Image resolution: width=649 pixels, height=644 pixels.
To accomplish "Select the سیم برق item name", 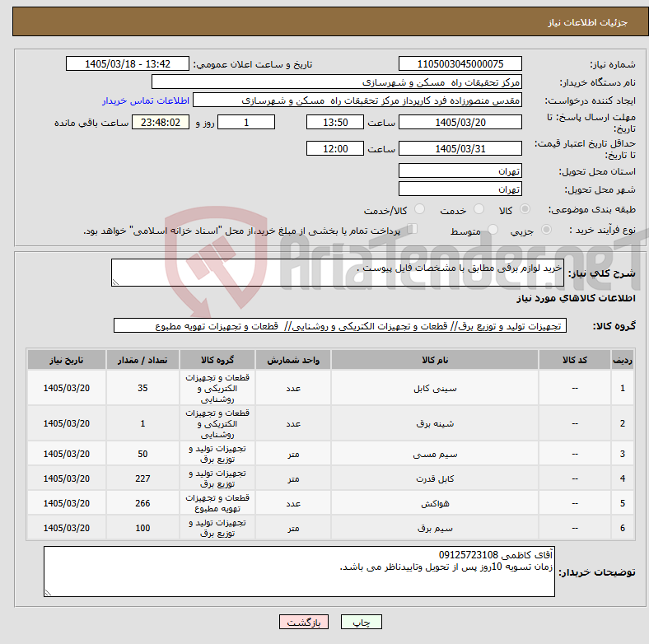I will 435,528.
